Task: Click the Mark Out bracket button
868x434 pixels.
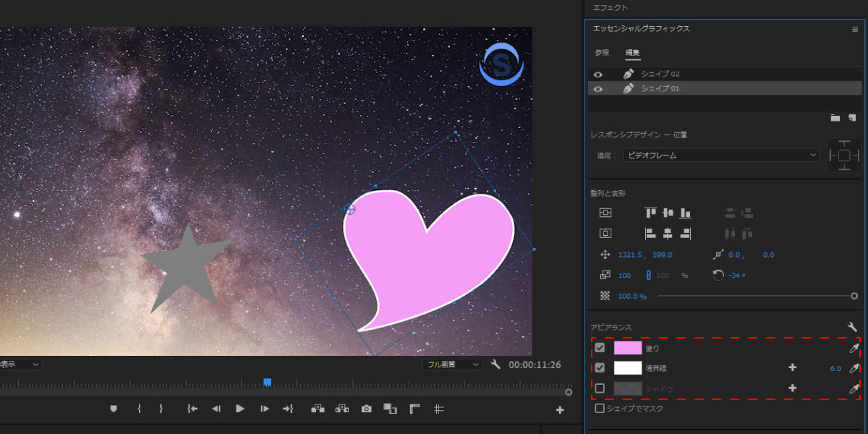Action: [x=161, y=409]
